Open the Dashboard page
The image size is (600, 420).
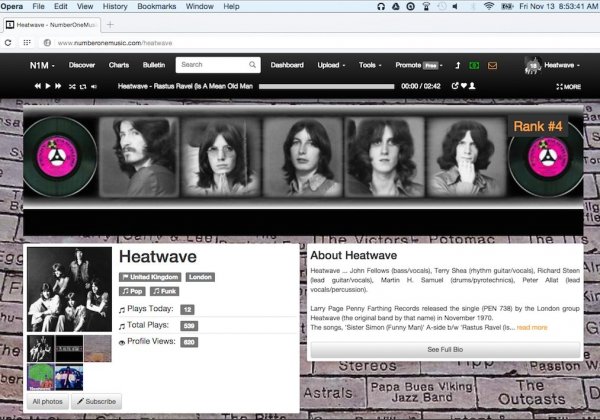tap(287, 65)
